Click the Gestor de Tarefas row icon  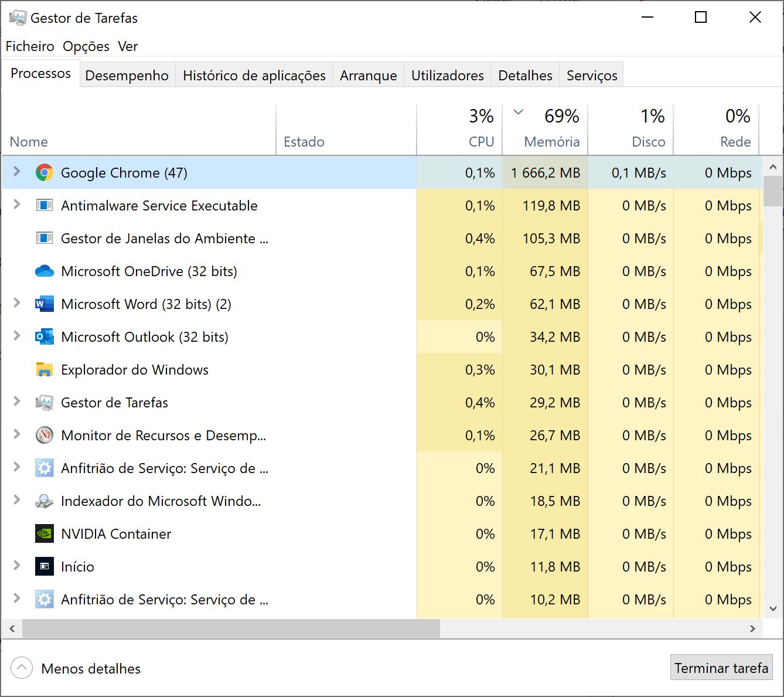pos(45,403)
